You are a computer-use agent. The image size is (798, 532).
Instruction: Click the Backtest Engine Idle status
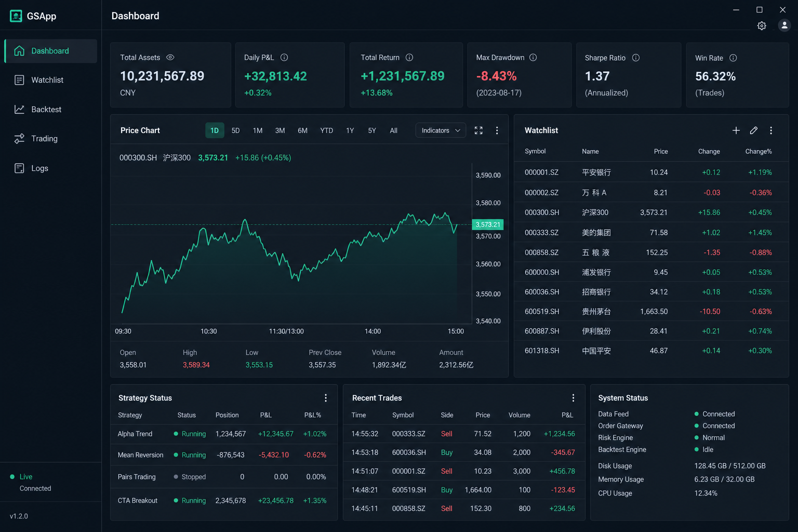click(704, 450)
